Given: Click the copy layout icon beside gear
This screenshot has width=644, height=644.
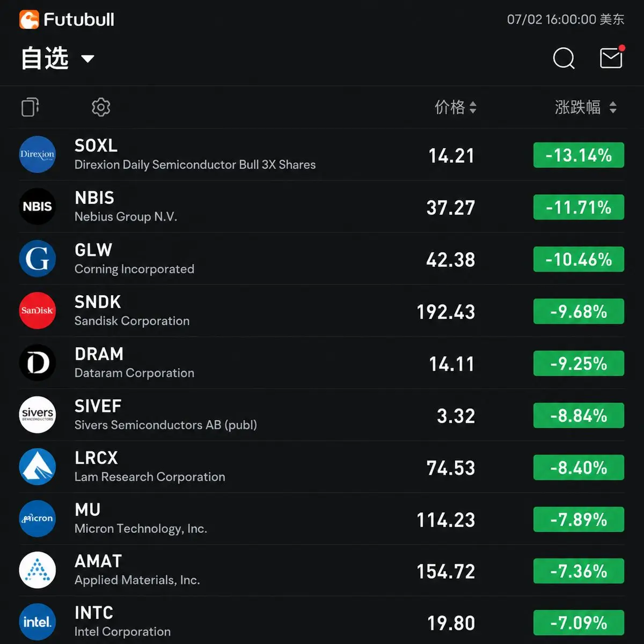Looking at the screenshot, I should point(30,107).
